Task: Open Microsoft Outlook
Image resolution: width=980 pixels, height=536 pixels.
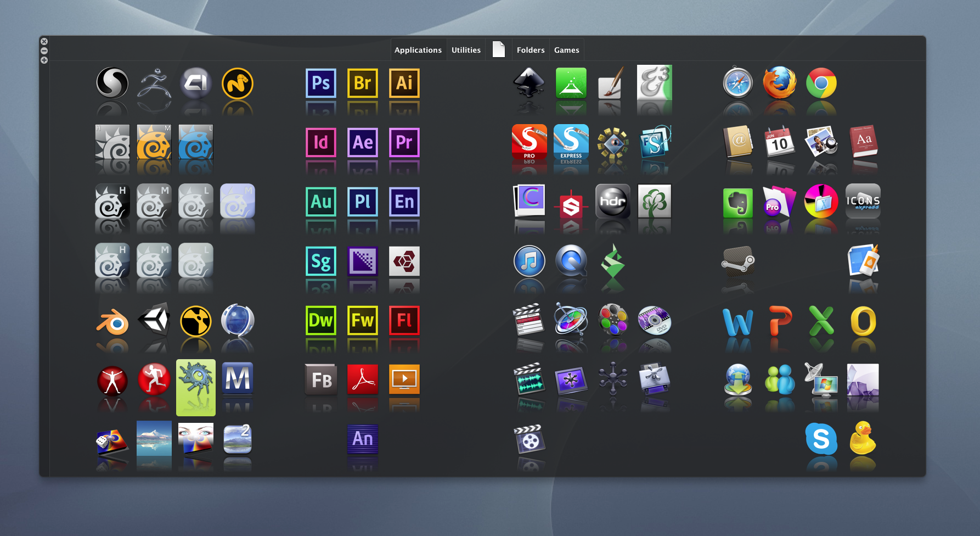Action: pyautogui.click(x=863, y=321)
